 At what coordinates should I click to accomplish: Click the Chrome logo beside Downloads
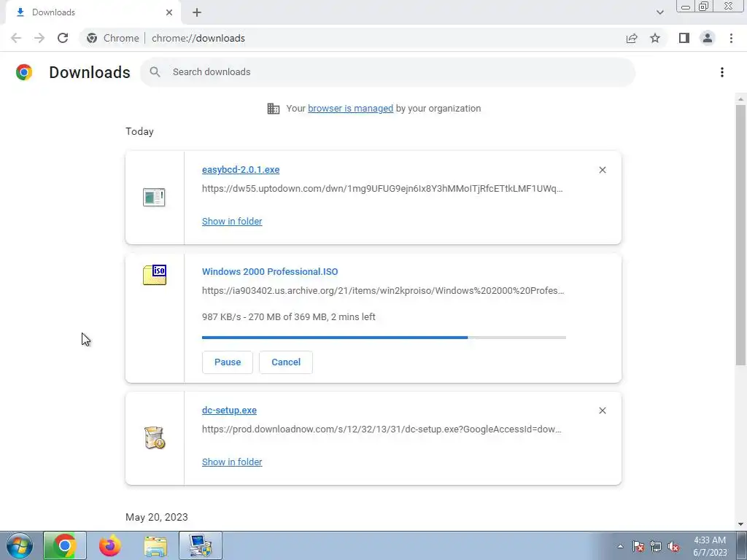(x=24, y=72)
